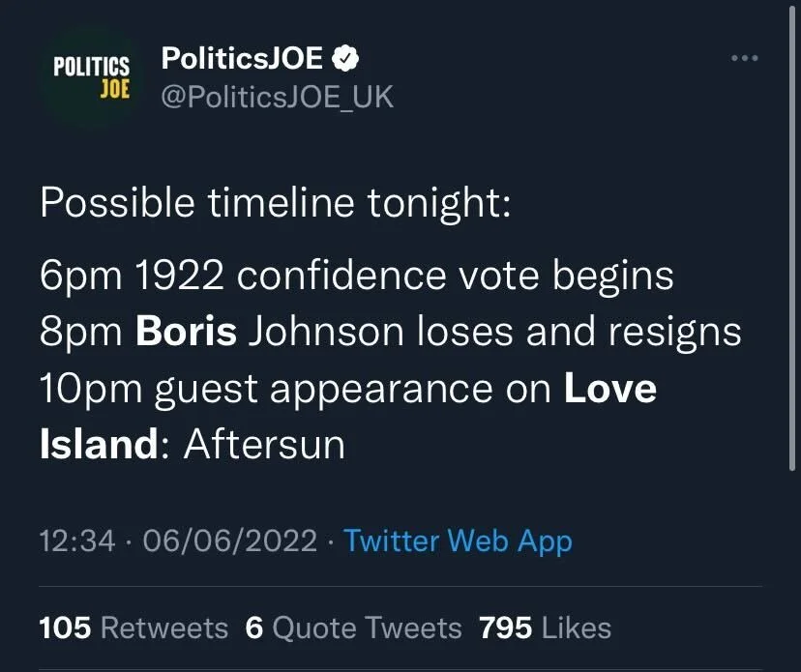Click the bold Boris keyword in tweet
This screenshot has width=801, height=672.
pos(186,332)
